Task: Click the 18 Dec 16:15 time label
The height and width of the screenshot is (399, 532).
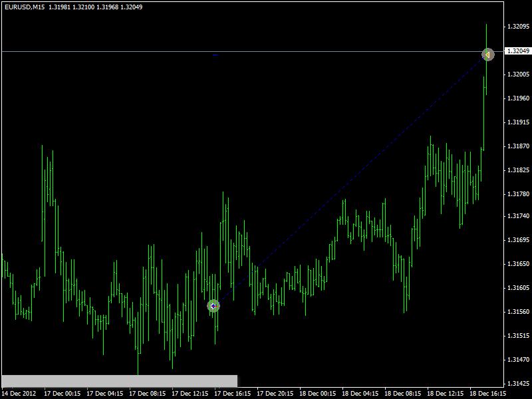Action: pos(488,394)
